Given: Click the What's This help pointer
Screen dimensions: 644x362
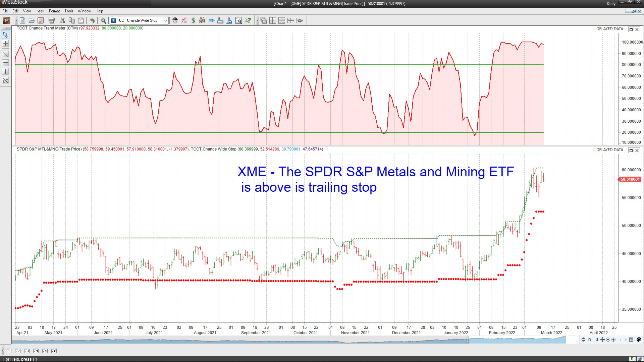Looking at the screenshot, I should (x=248, y=20).
